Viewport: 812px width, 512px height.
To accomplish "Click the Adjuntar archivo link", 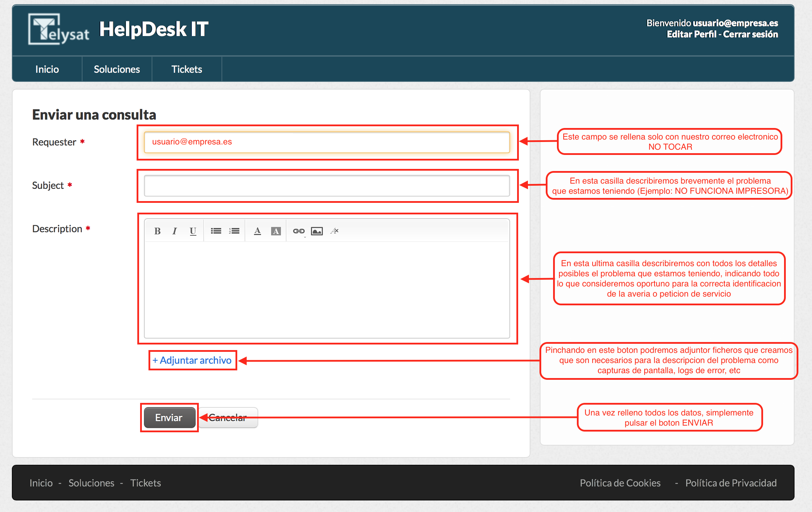I will pos(193,360).
